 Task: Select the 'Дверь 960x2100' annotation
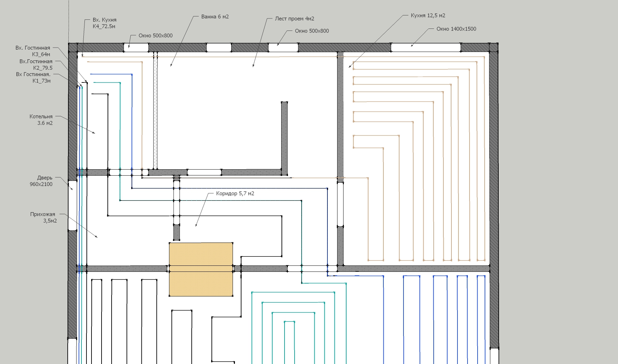click(x=41, y=181)
